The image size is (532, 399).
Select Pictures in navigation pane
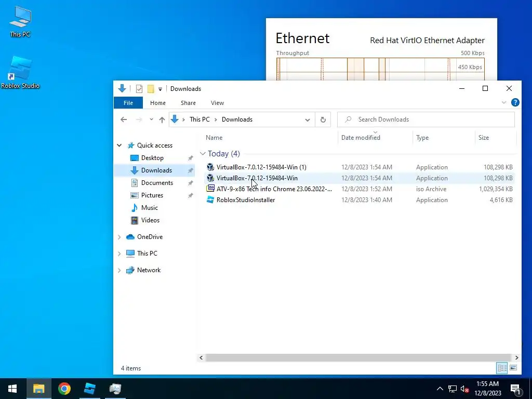click(x=152, y=195)
